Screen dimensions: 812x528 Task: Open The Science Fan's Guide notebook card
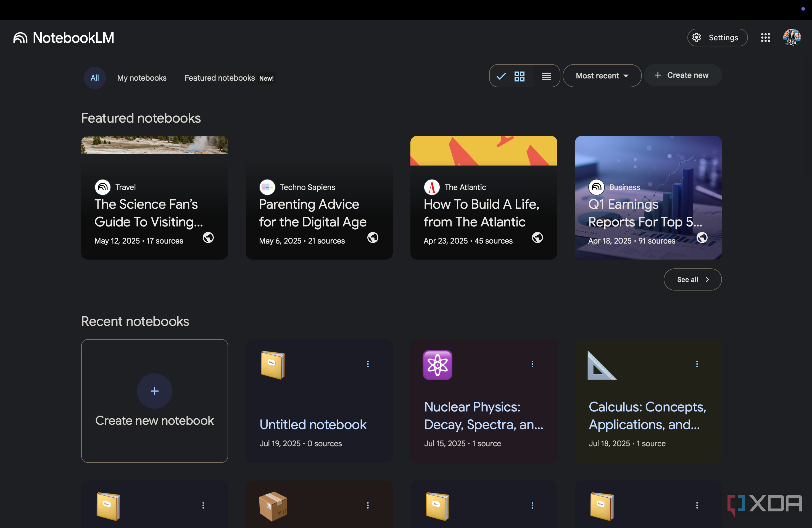[x=155, y=197]
